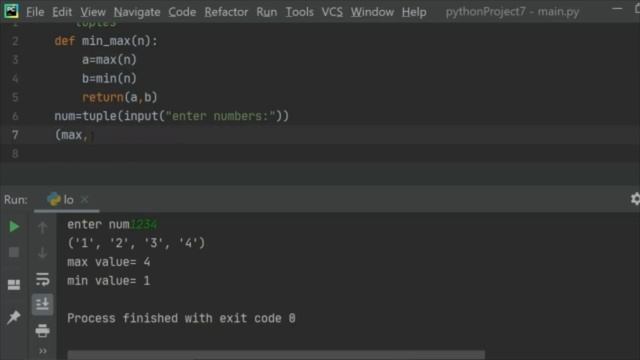Open the Edit menu
This screenshot has height=360, width=640.
(62, 12)
